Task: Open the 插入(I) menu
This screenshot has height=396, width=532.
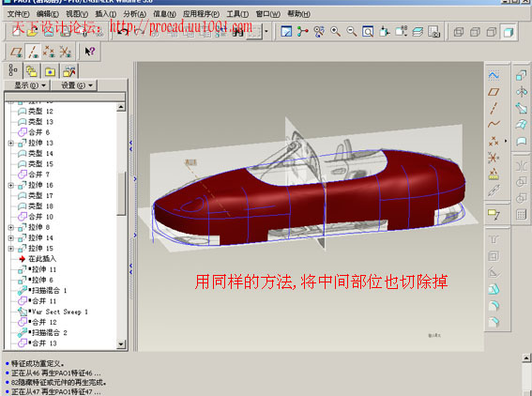Action: (x=105, y=14)
